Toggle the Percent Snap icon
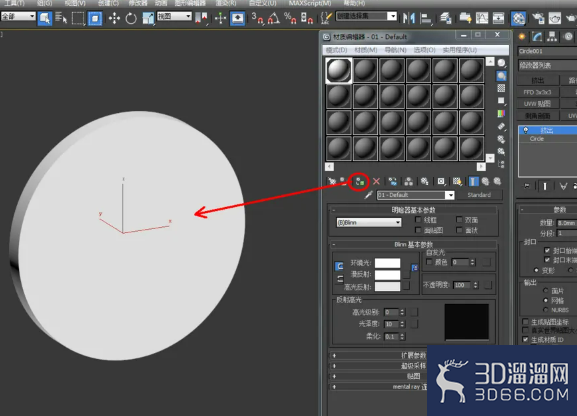This screenshot has width=577, height=416. [290, 18]
